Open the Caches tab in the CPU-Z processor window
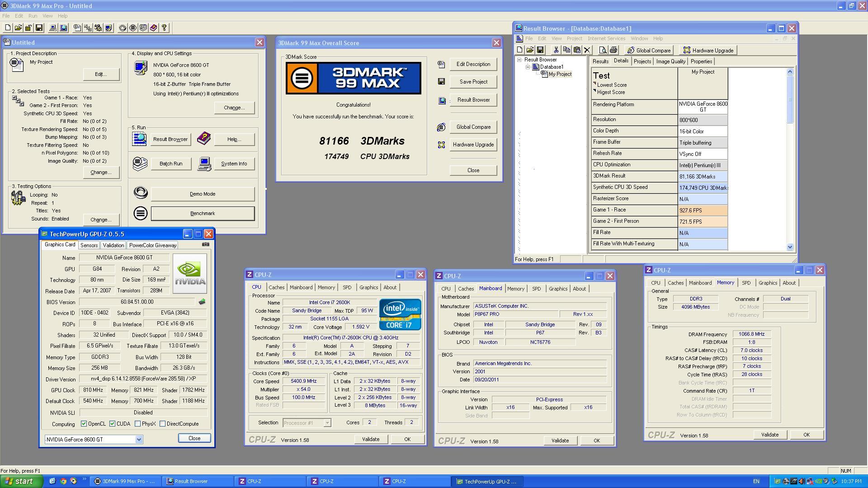 [x=276, y=287]
